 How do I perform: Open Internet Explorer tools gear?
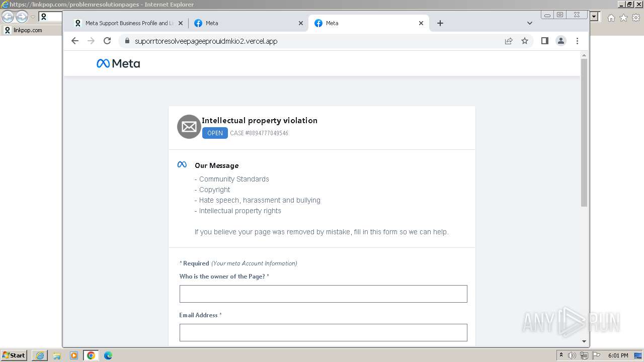coord(636,18)
